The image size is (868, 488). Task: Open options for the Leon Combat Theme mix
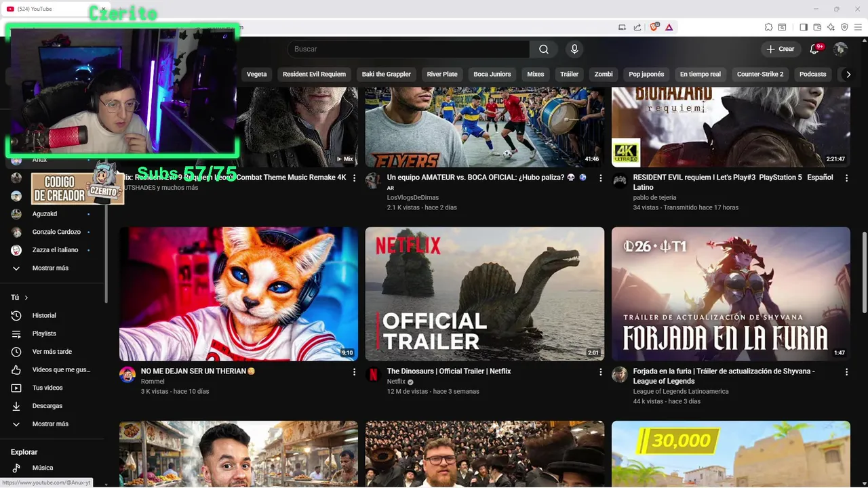(354, 178)
